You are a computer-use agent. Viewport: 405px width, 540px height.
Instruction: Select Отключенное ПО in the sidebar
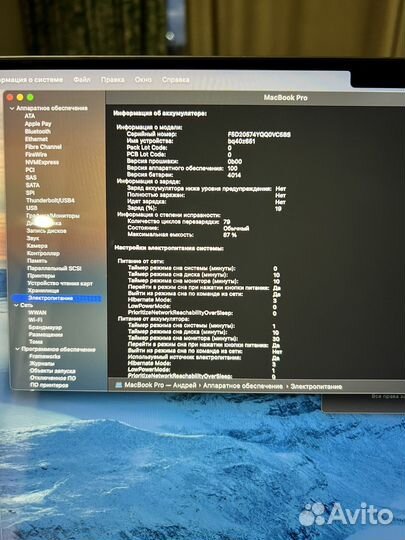(x=53, y=378)
